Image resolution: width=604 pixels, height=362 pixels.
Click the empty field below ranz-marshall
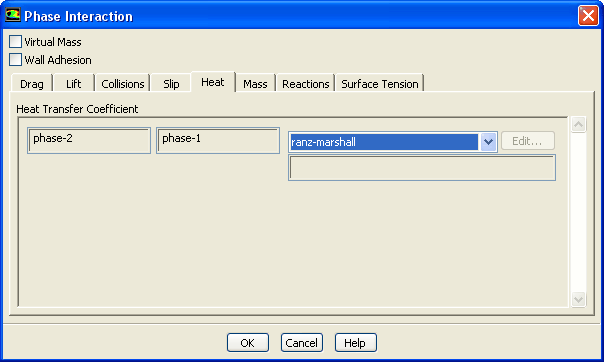click(422, 168)
